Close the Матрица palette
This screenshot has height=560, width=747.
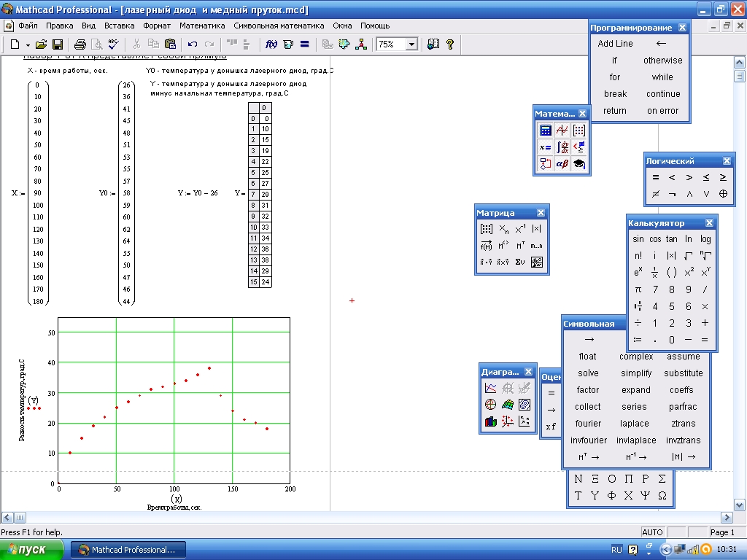pos(541,213)
